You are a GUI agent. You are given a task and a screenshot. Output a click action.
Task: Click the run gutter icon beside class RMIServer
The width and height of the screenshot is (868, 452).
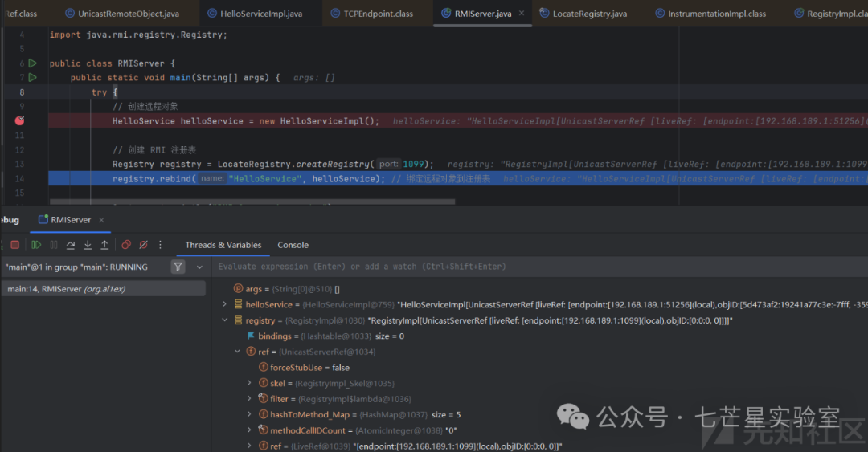(33, 63)
